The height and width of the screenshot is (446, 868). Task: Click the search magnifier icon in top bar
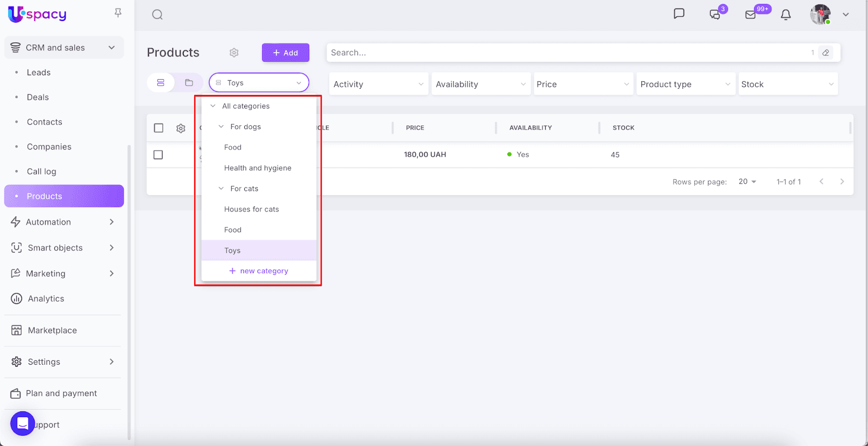(x=157, y=15)
